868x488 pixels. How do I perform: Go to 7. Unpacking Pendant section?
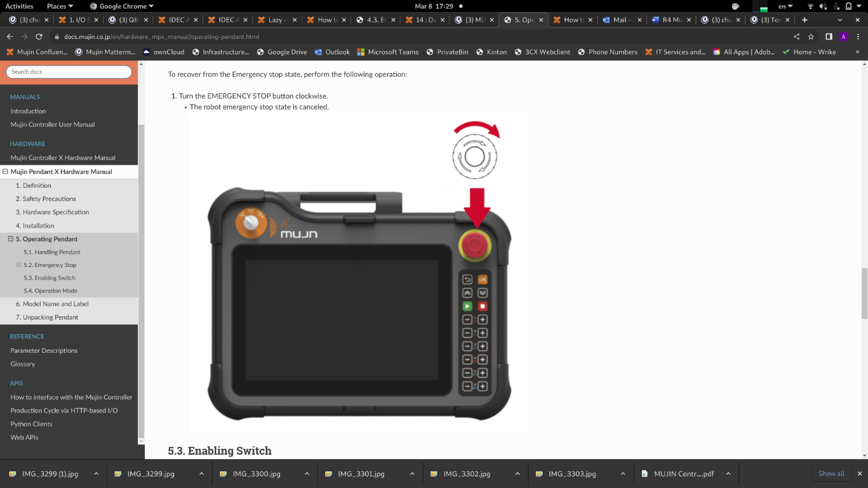[x=47, y=317]
